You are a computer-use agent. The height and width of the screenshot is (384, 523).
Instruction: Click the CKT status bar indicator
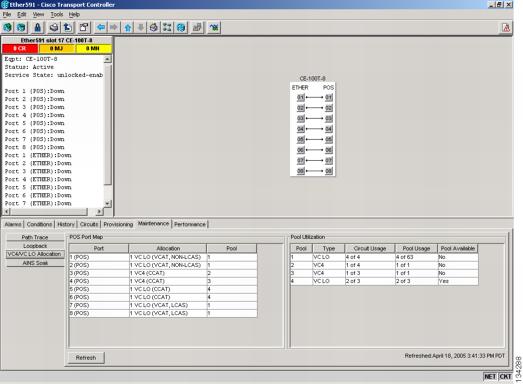pos(505,376)
